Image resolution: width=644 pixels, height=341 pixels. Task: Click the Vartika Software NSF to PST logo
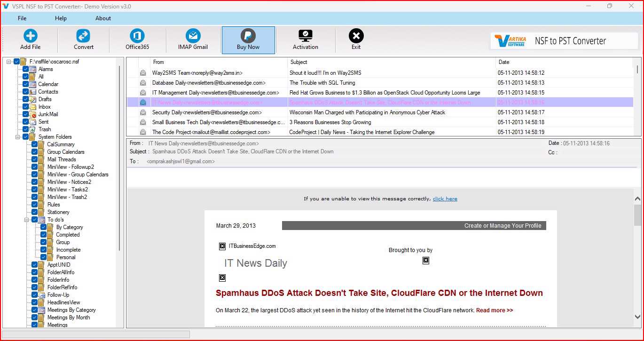point(565,41)
